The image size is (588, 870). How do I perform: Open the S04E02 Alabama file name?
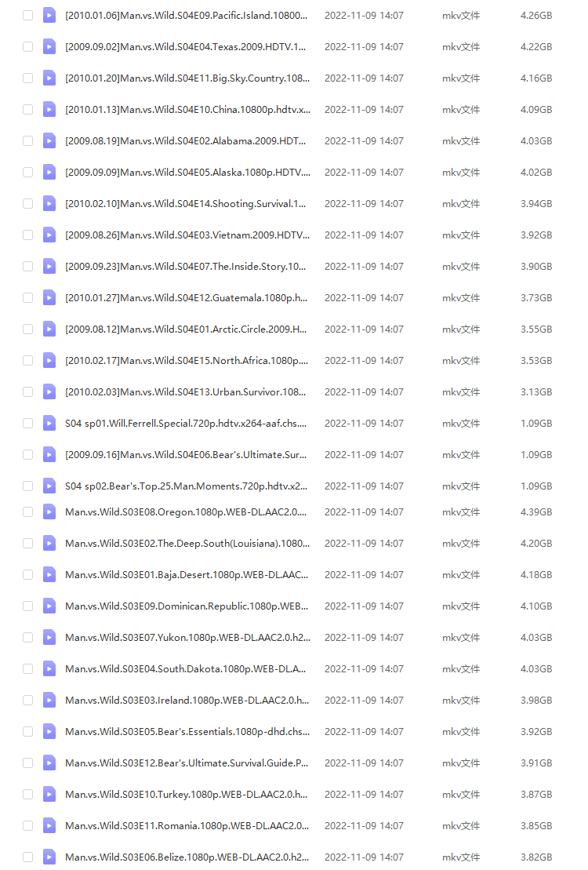point(187,140)
